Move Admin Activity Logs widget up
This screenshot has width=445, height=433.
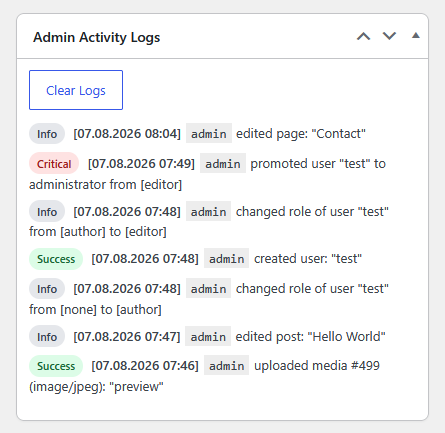(363, 36)
